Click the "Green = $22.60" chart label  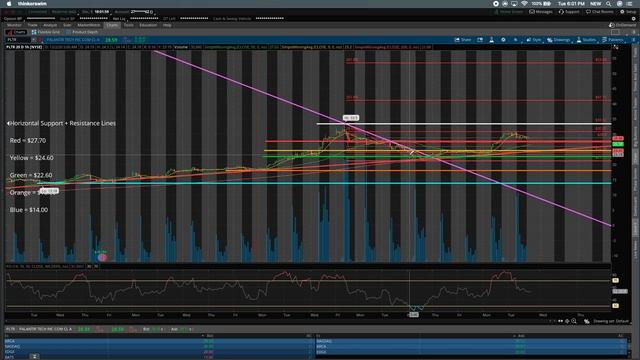tap(31, 175)
